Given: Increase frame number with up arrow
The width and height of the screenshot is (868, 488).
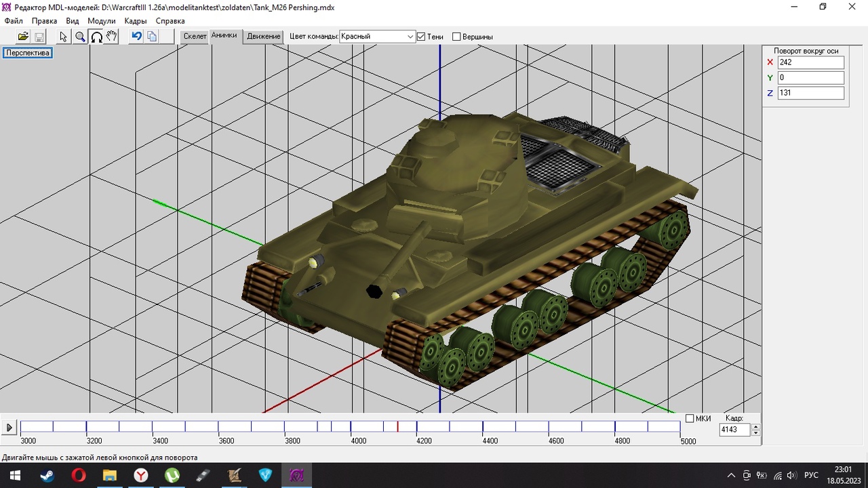Looking at the screenshot, I should 756,427.
